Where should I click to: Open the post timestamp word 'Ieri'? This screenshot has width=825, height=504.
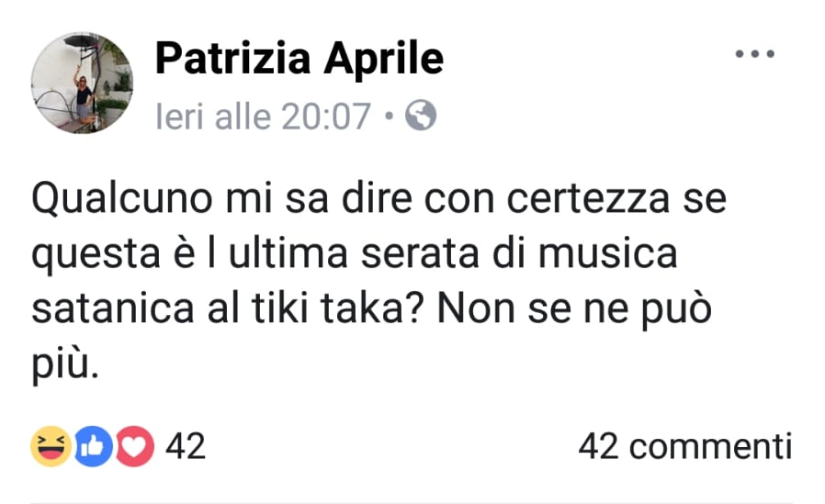[182, 117]
